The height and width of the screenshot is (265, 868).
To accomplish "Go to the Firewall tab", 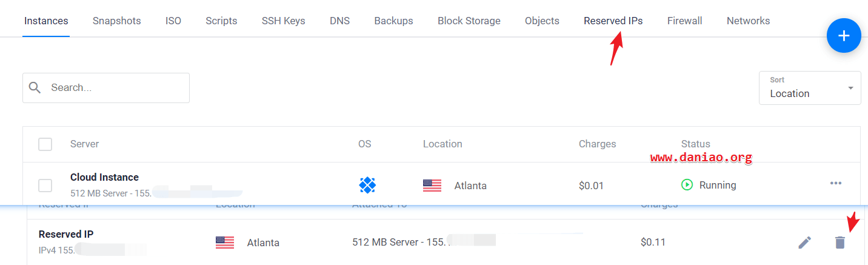I will point(684,21).
